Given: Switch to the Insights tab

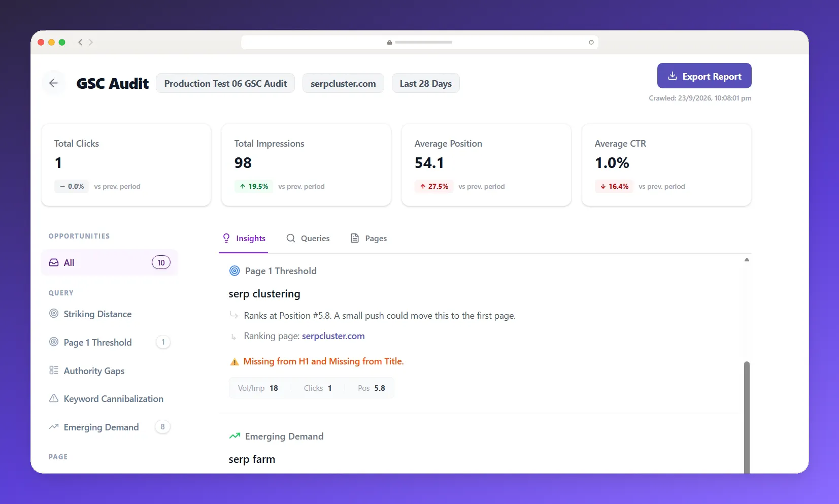Looking at the screenshot, I should [244, 239].
